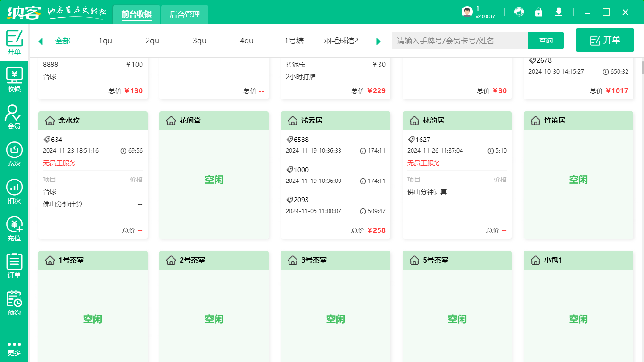Viewport: 644px width, 362px height.
Task: Click the member search input field
Action: (x=460, y=41)
